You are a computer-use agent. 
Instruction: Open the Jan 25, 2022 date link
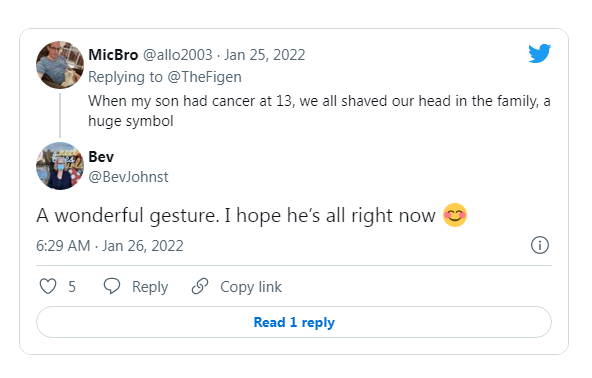(265, 55)
